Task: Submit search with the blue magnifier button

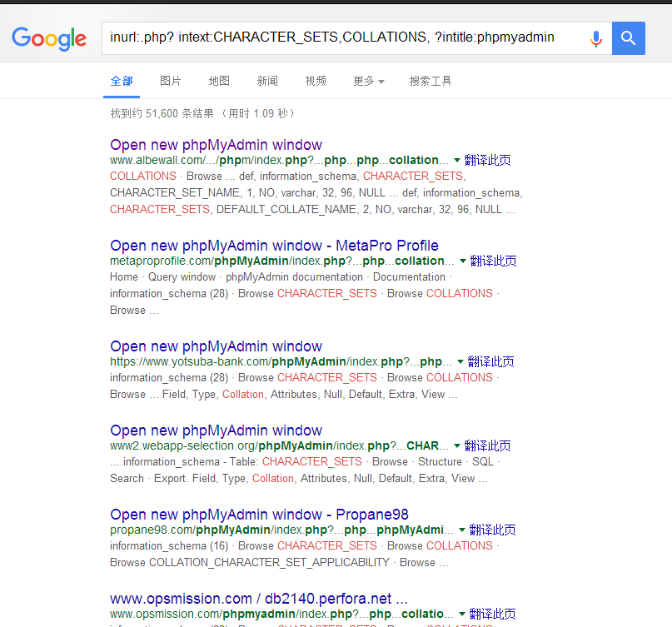Action: [x=629, y=38]
